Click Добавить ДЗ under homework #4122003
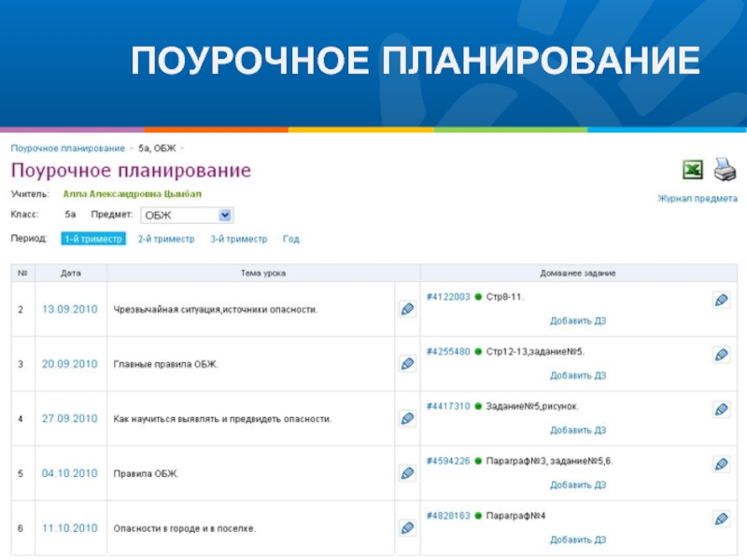The image size is (747, 560). [x=577, y=320]
